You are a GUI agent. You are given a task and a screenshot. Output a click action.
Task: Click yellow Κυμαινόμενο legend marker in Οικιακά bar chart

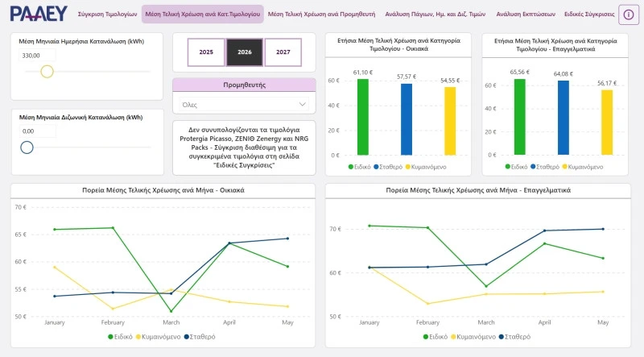408,167
